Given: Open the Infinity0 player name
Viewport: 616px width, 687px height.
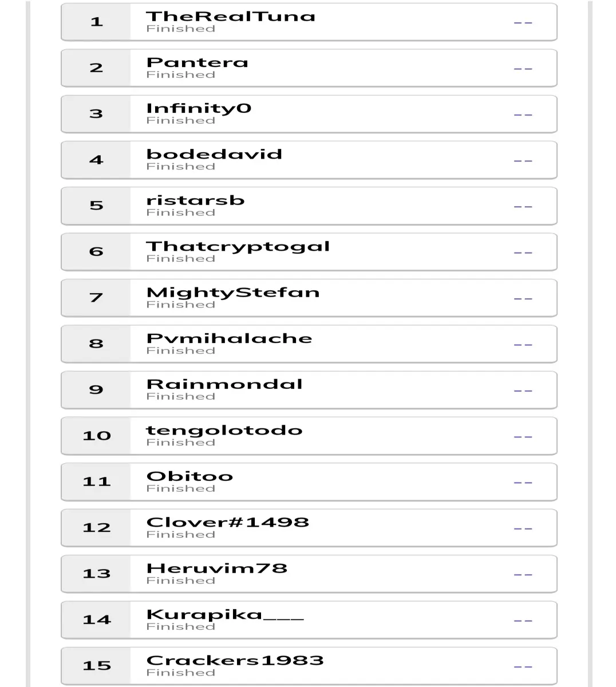Looking at the screenshot, I should point(199,108).
